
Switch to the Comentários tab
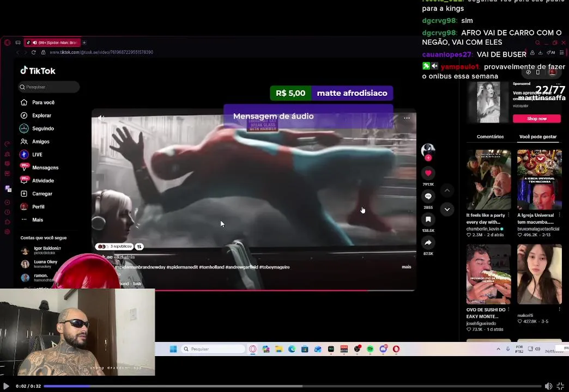coord(490,137)
